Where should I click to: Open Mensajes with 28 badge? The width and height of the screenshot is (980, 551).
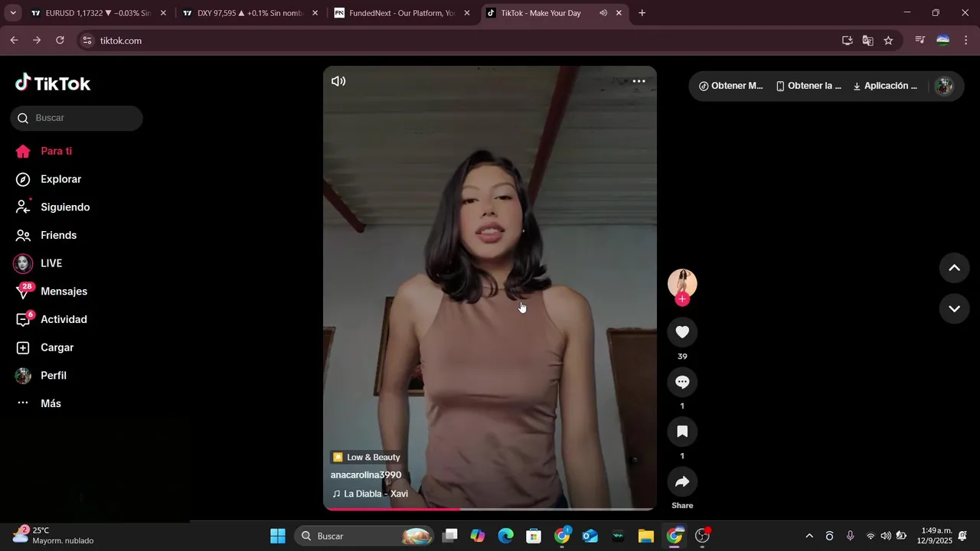[x=64, y=292]
